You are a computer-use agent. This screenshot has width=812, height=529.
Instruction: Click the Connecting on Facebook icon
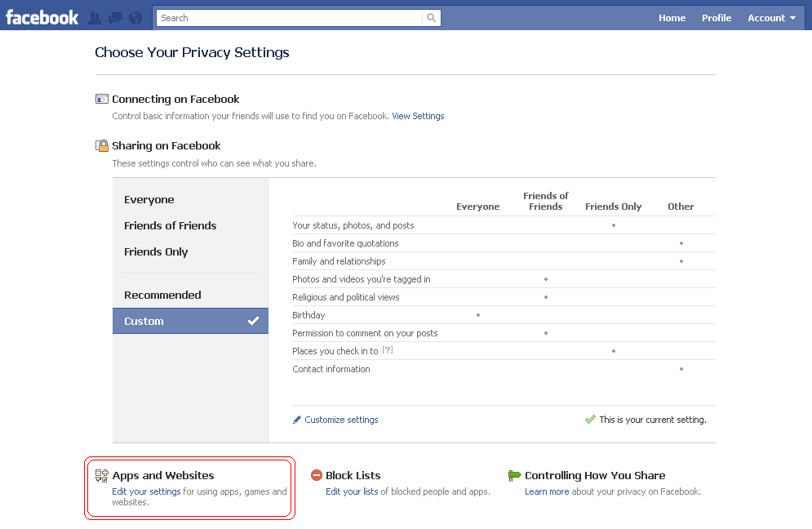102,99
